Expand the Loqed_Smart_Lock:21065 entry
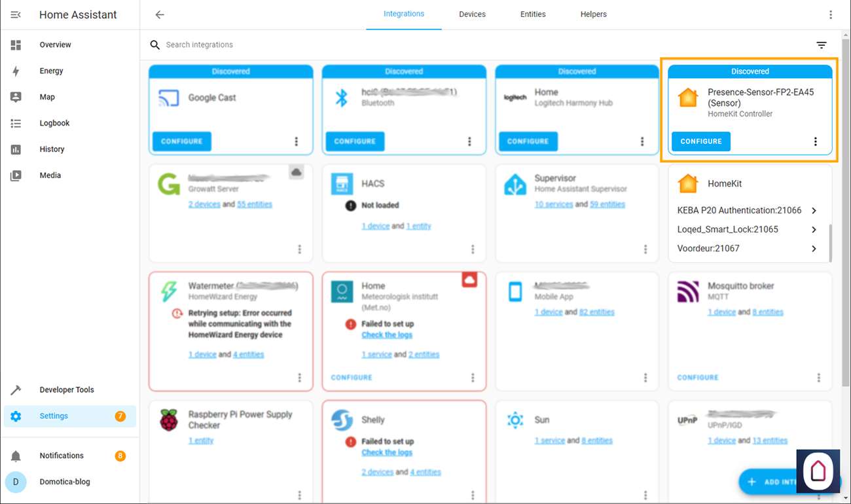This screenshot has width=851, height=504. pyautogui.click(x=814, y=230)
